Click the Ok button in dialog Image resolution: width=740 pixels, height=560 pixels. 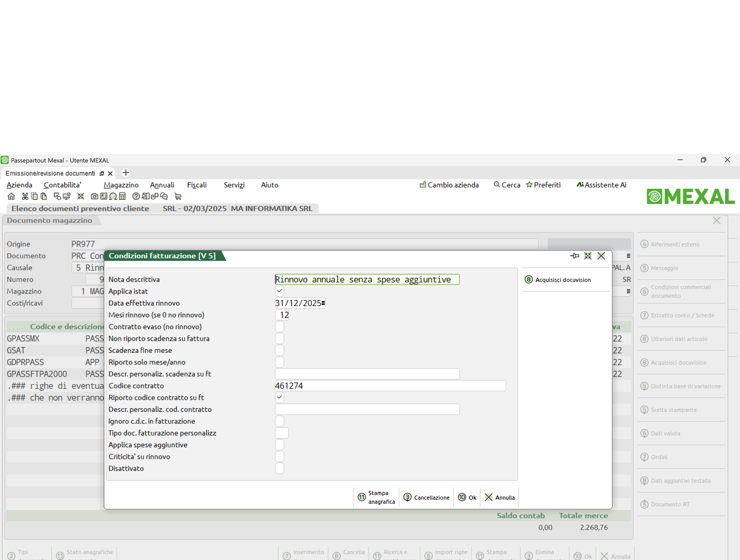tap(467, 497)
